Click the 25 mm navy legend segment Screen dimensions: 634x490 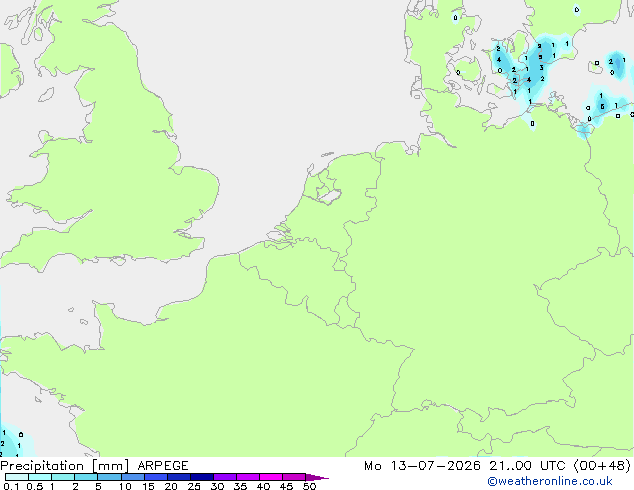pos(202,477)
